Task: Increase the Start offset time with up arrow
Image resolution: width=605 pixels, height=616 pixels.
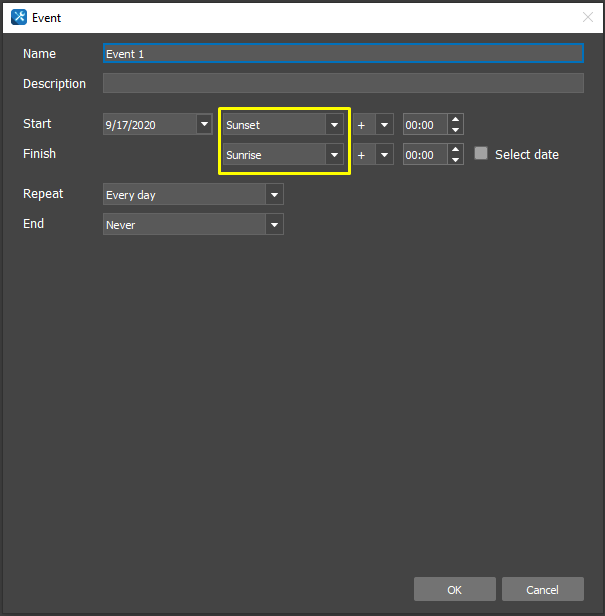Action: pyautogui.click(x=456, y=120)
